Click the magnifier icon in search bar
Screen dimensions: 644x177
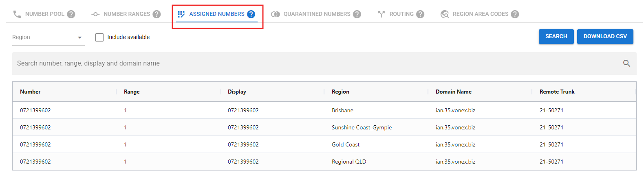626,63
